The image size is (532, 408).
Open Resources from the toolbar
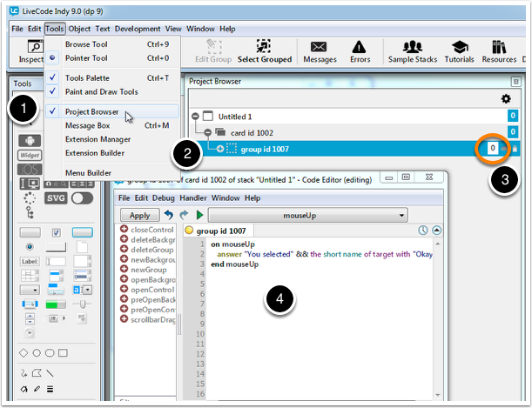pyautogui.click(x=499, y=51)
